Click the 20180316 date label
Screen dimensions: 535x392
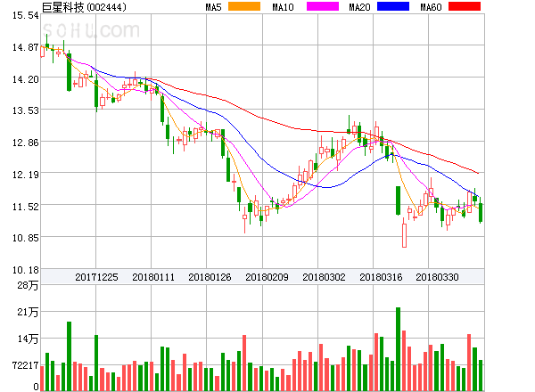point(381,277)
